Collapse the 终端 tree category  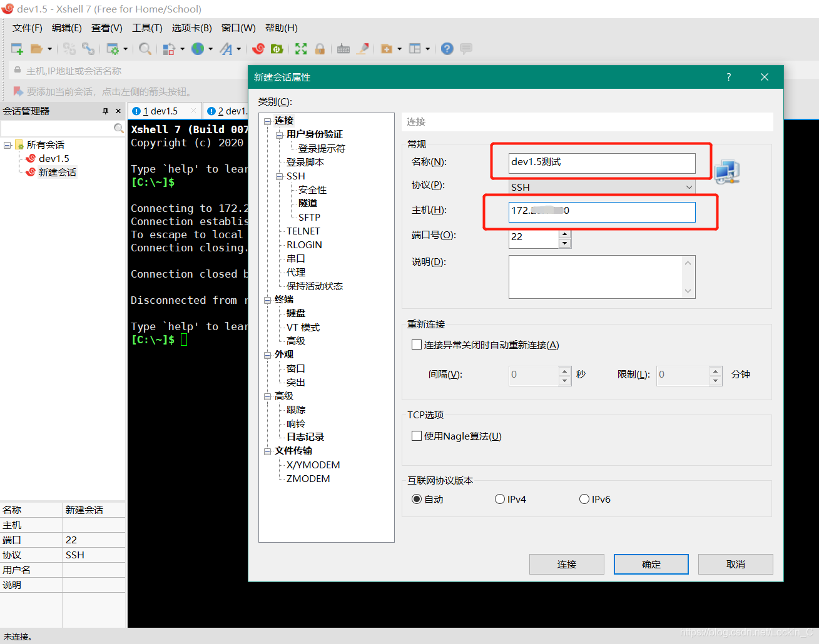pyautogui.click(x=268, y=300)
